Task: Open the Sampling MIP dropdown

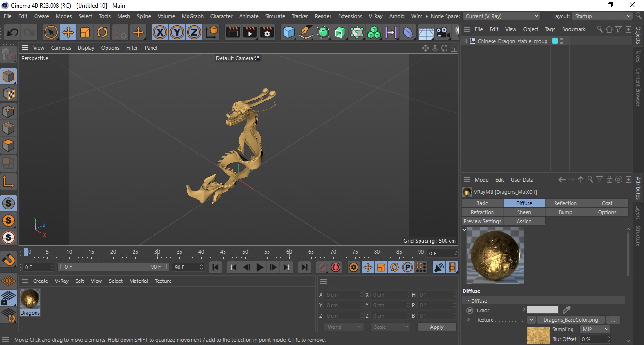Action: click(x=595, y=329)
